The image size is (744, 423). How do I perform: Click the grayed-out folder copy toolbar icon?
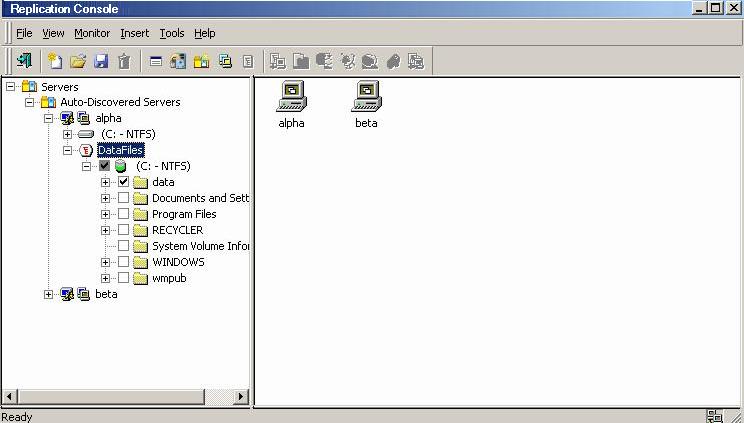tap(301, 61)
